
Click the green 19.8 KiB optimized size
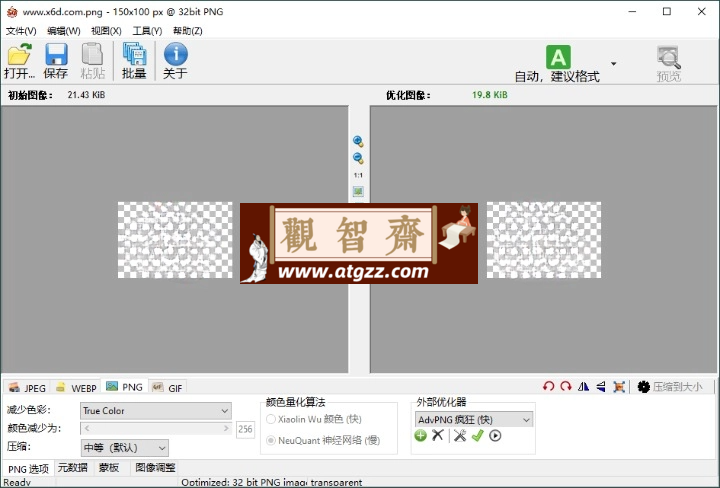[x=489, y=95]
